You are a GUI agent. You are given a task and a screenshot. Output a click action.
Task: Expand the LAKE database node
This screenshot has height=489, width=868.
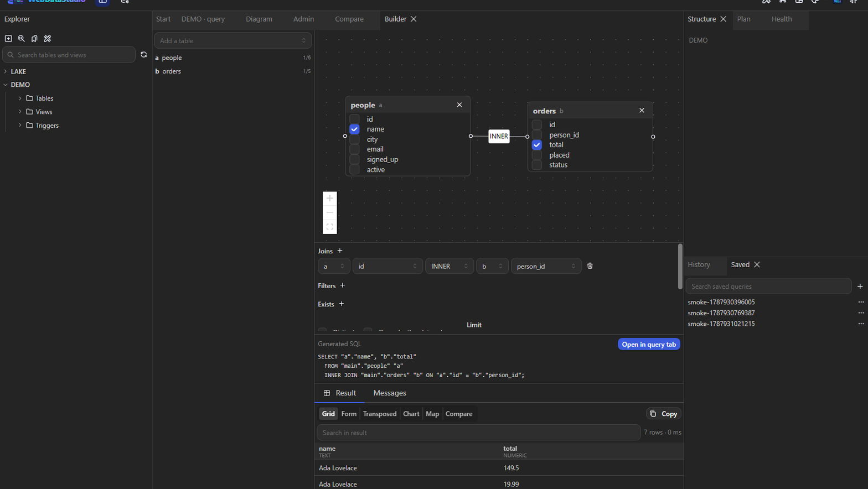tap(6, 71)
